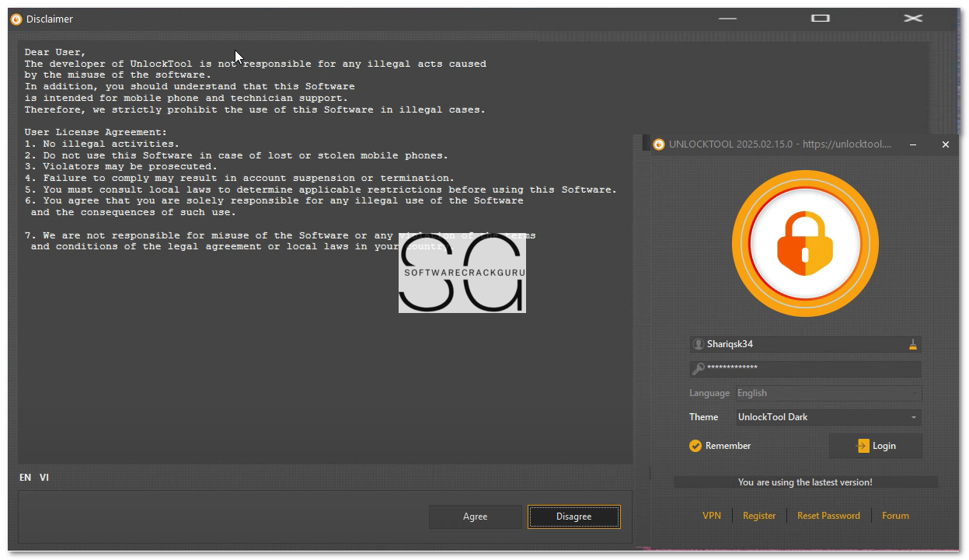Image resolution: width=969 pixels, height=560 pixels.
Task: Click the user icon beside the username
Action: click(x=699, y=344)
